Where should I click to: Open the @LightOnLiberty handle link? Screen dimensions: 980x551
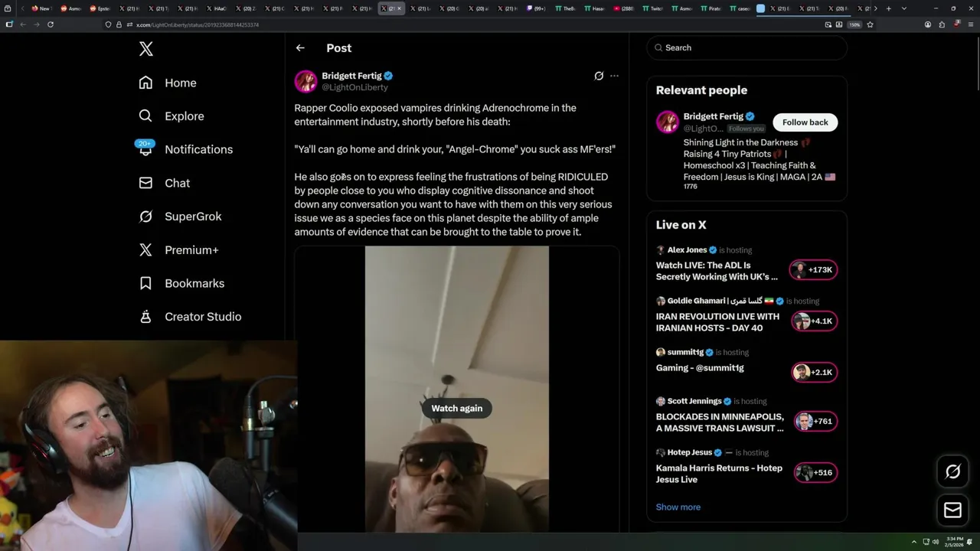pos(354,87)
